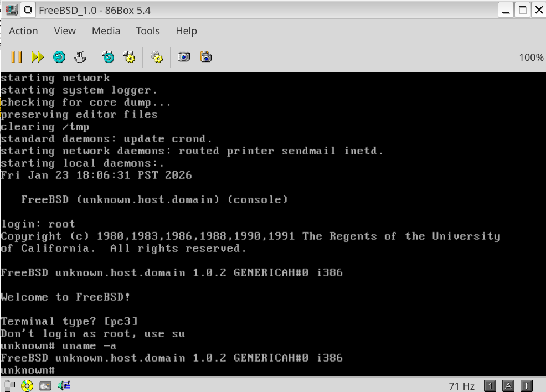Click the second camera capture icon
The image size is (546, 392).
[206, 57]
